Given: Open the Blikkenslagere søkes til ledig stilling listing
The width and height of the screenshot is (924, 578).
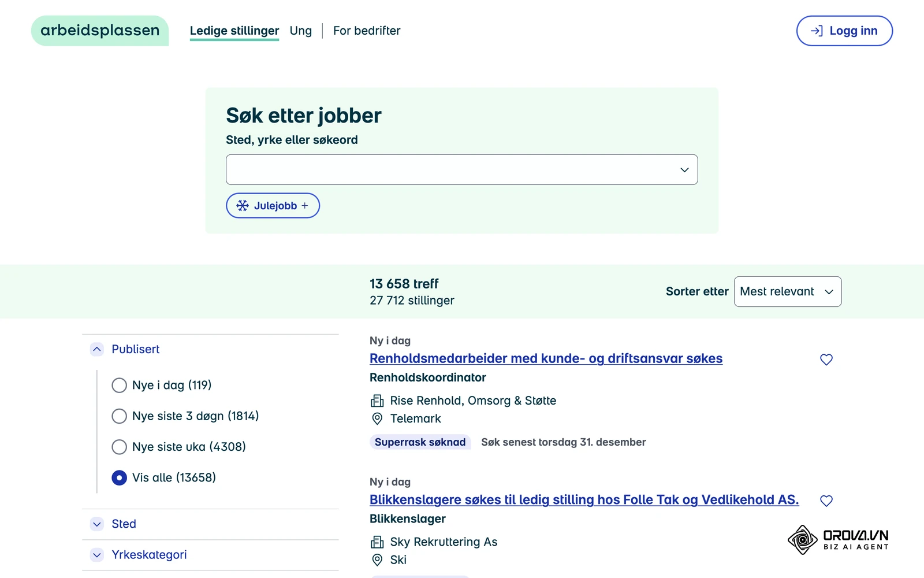Looking at the screenshot, I should click(584, 500).
